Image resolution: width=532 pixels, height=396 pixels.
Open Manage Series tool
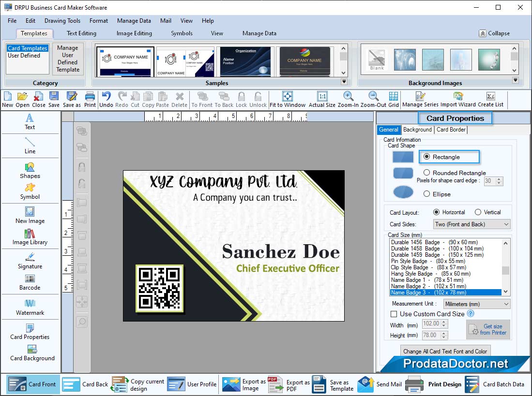coord(420,100)
